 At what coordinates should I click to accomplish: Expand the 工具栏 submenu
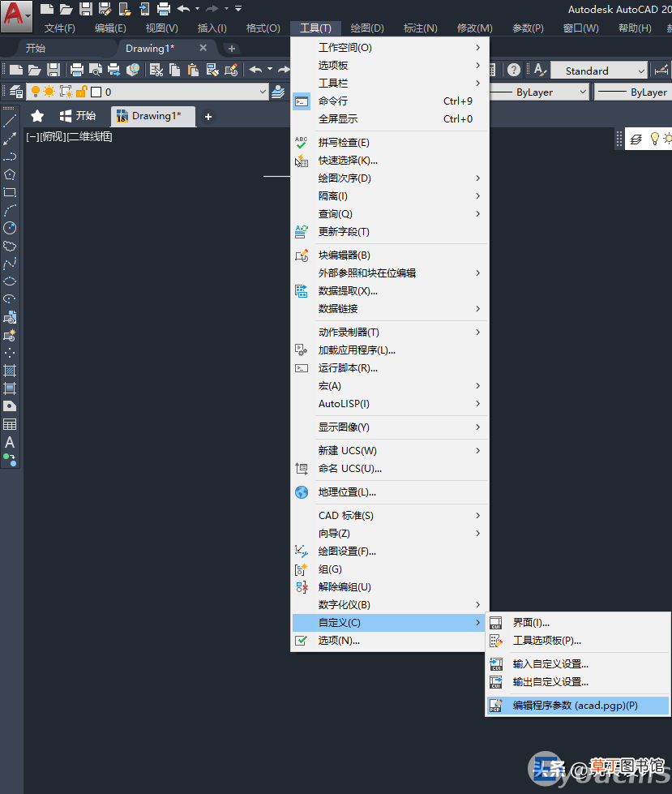390,83
